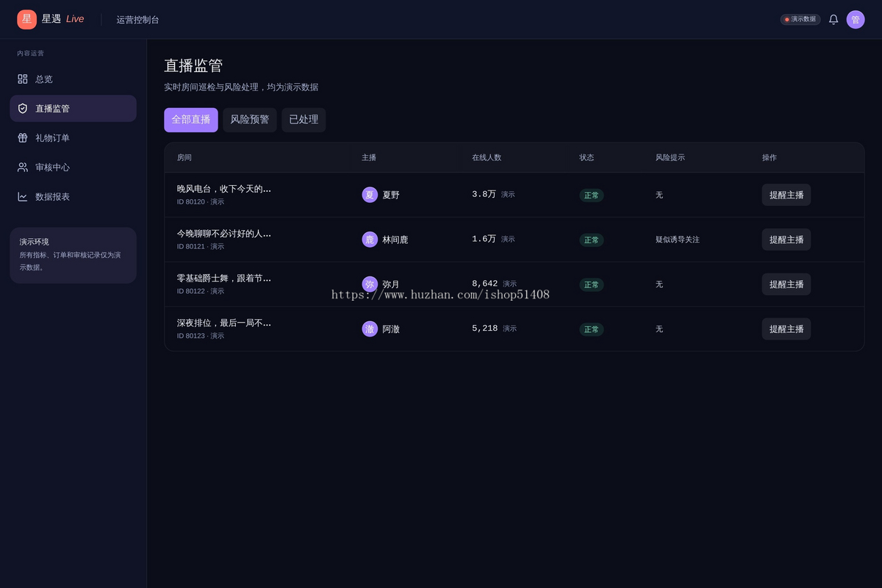Click 提醒主播 for 夏野's room

(786, 195)
